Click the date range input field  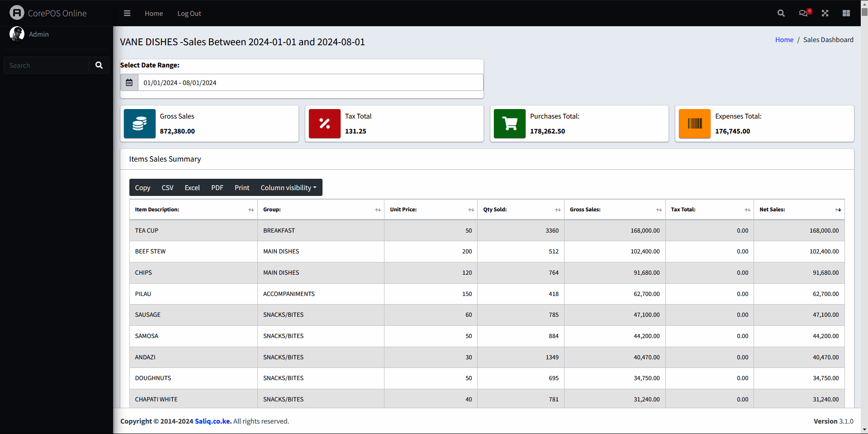(310, 83)
